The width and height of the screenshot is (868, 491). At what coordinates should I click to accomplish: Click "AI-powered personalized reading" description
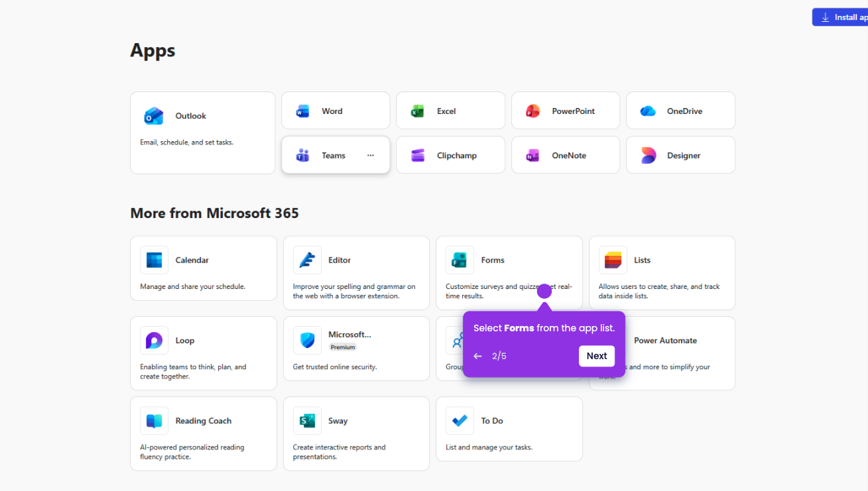pyautogui.click(x=192, y=452)
